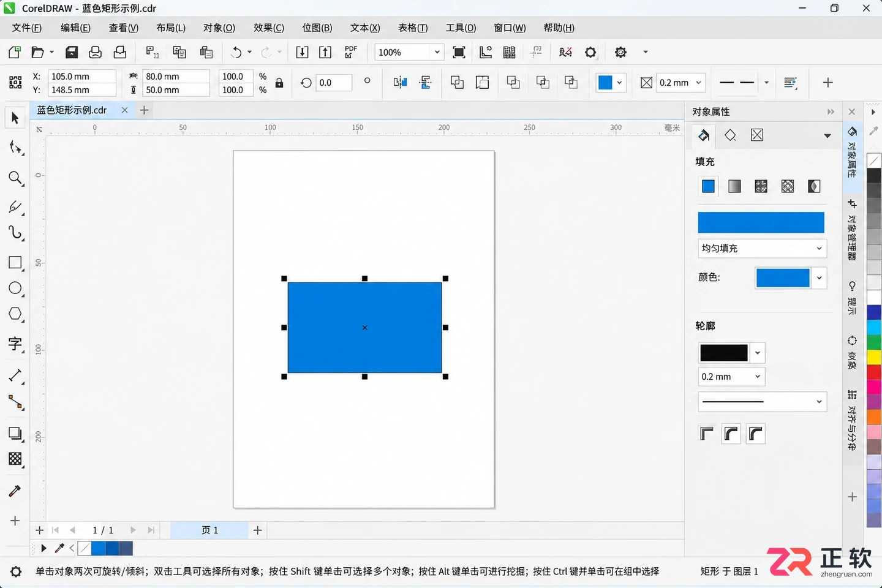
Task: Open the 对象管理器 docker tab
Action: pos(852,230)
